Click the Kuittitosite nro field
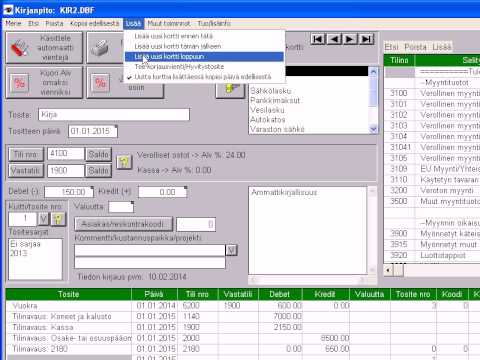The width and height of the screenshot is (480, 360). click(x=23, y=219)
